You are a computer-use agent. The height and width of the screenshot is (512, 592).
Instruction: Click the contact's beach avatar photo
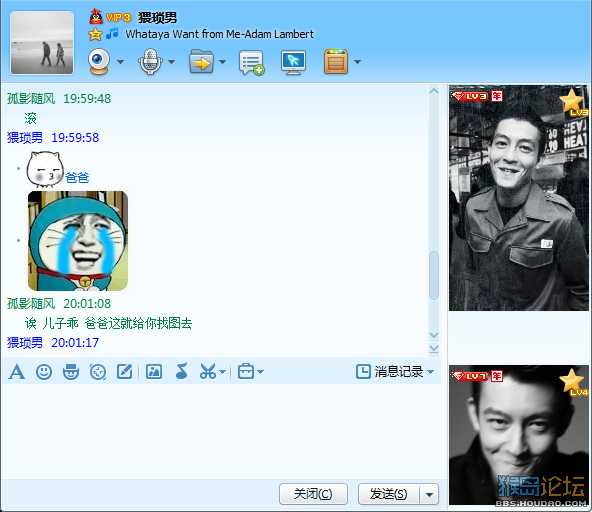[42, 42]
